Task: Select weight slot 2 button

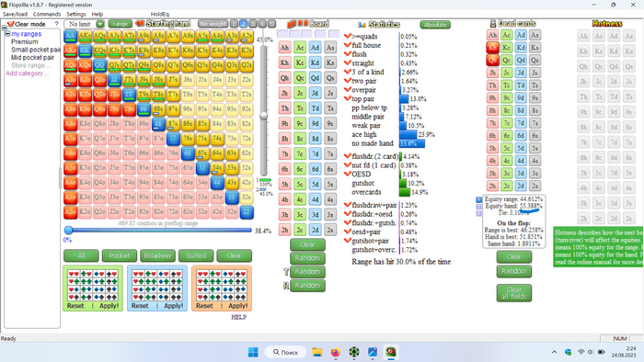Action: [243, 24]
